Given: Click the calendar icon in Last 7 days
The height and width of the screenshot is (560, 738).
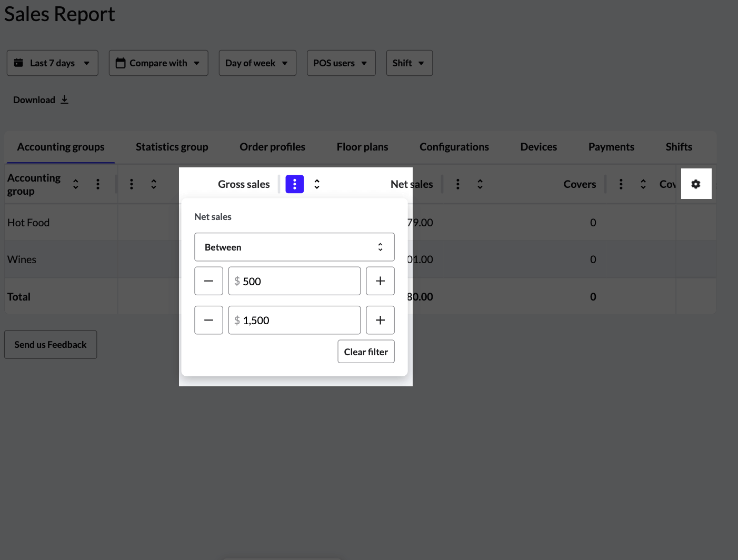Looking at the screenshot, I should 18,63.
